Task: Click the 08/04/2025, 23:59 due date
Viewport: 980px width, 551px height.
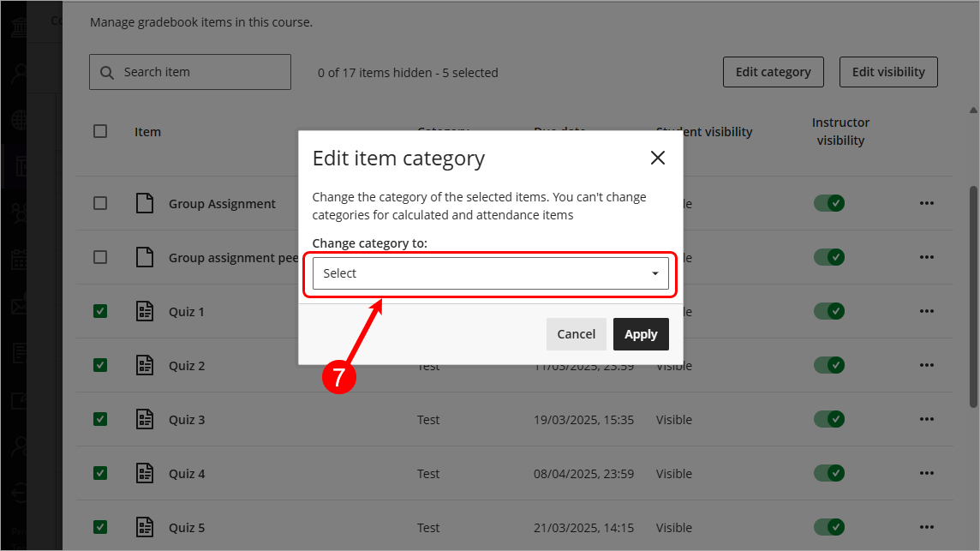Action: pos(583,473)
